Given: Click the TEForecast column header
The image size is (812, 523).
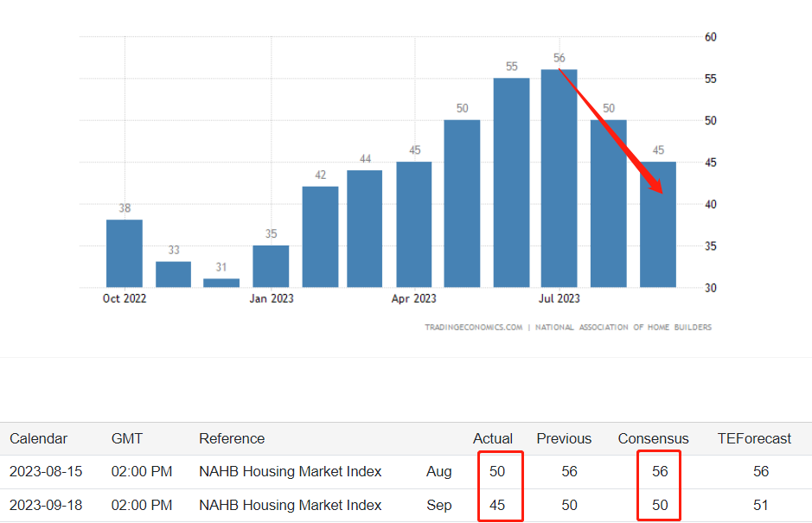Looking at the screenshot, I should point(754,438).
